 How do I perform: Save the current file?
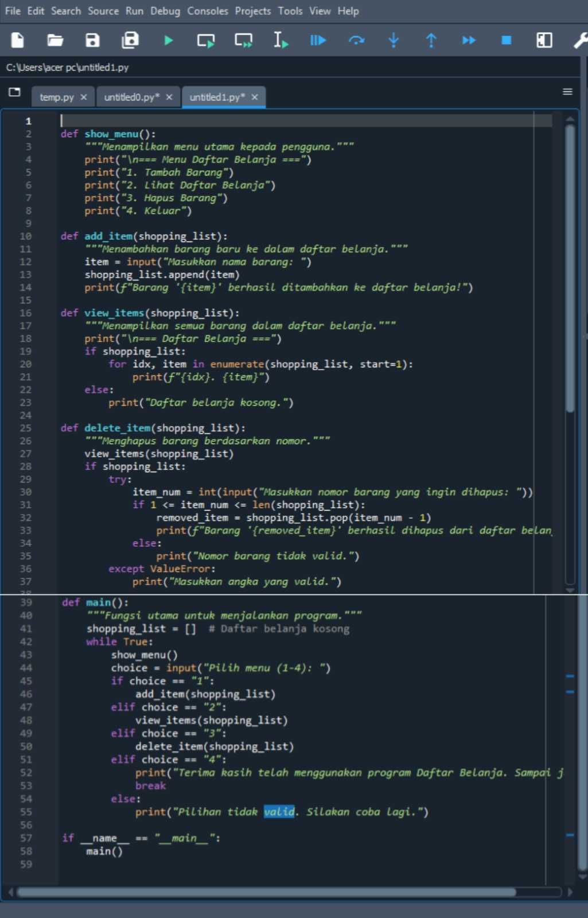tap(92, 40)
